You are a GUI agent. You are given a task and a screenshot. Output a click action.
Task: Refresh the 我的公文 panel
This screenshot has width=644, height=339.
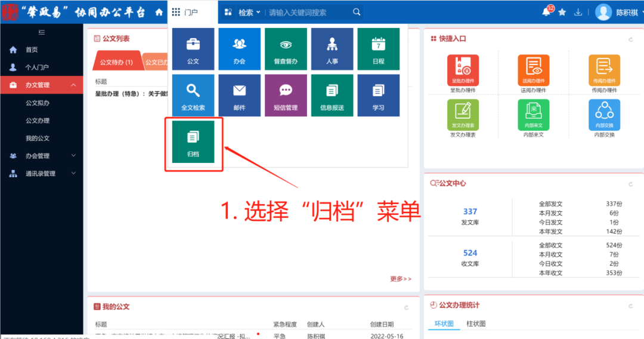coord(406,307)
